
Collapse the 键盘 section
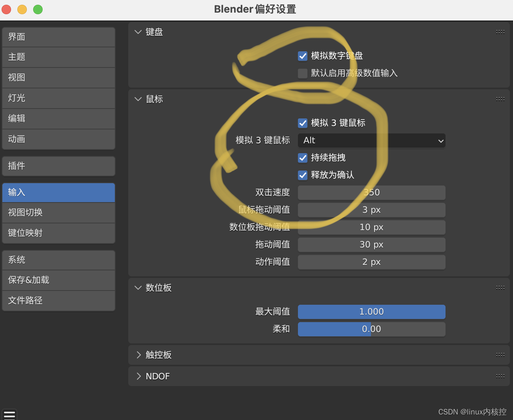click(x=138, y=32)
